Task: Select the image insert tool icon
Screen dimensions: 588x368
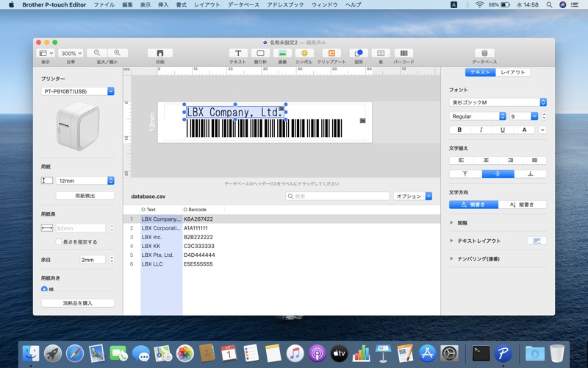Action: point(282,53)
